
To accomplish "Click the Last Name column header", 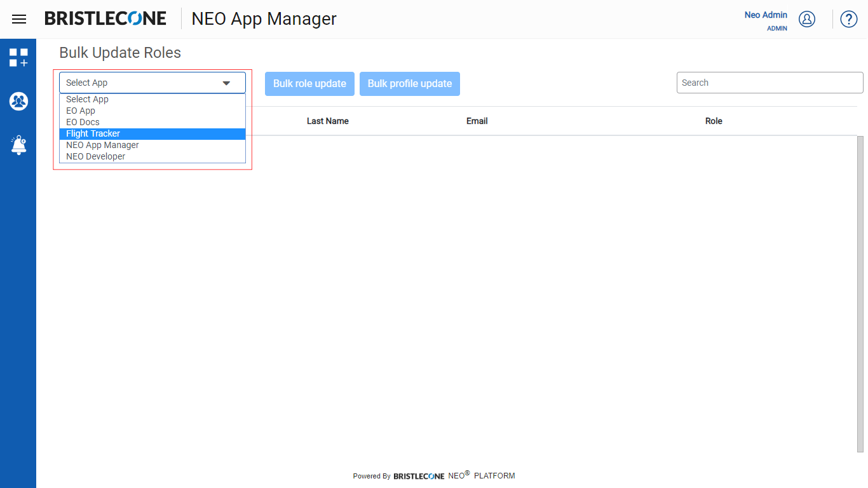I will (328, 121).
